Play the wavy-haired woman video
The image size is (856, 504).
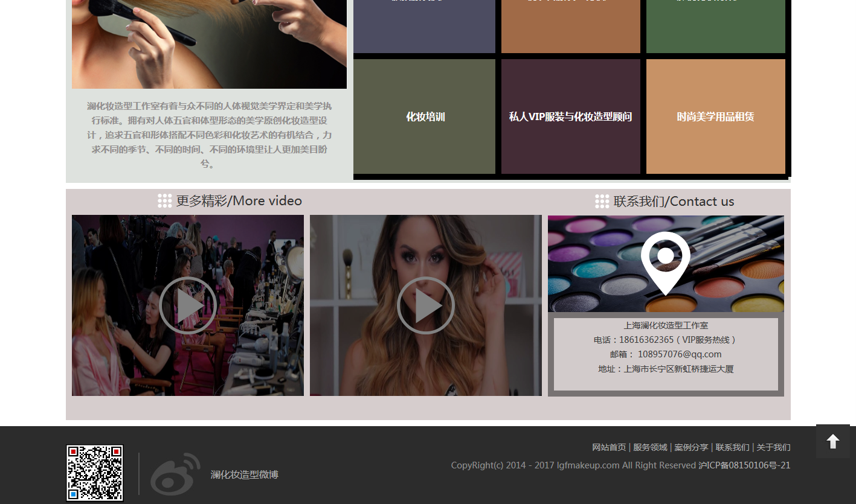(x=425, y=305)
